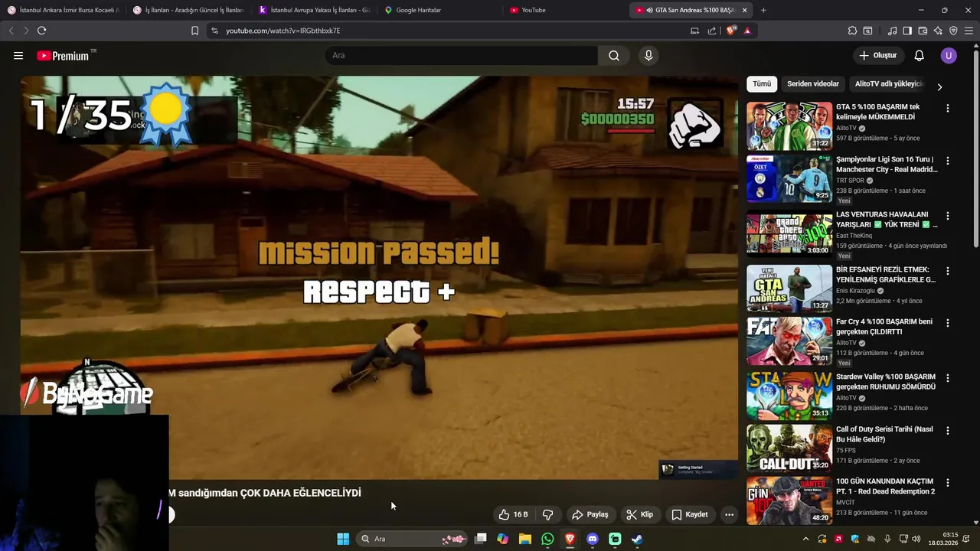Click the magnifier search button beside the search box

click(x=614, y=56)
